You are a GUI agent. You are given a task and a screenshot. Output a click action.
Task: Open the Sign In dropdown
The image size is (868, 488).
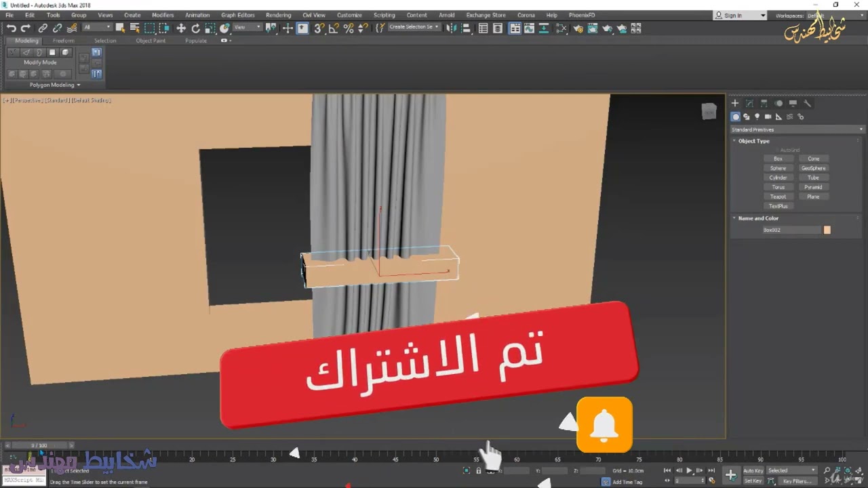tap(741, 15)
